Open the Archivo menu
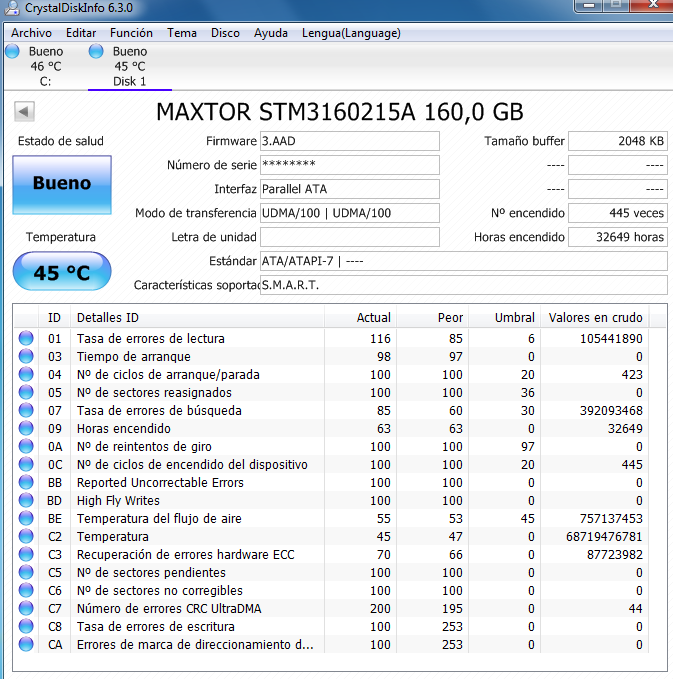Screen dimensions: 673x679 click(x=31, y=33)
